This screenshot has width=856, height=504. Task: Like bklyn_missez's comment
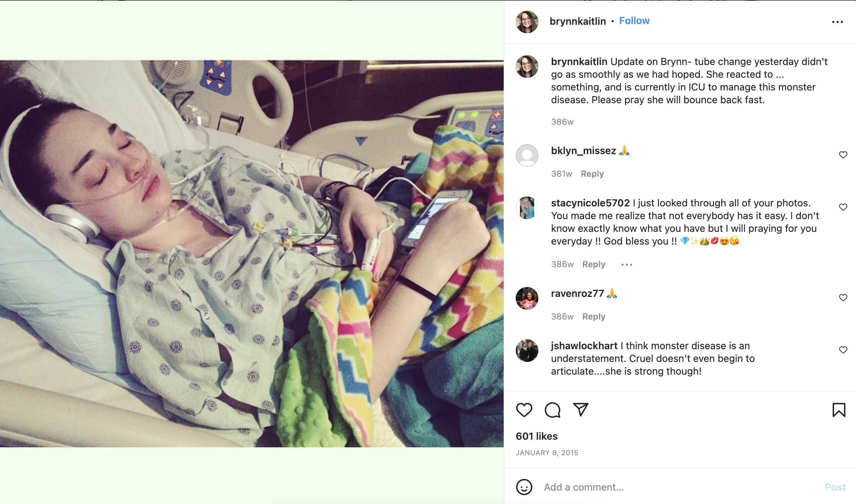click(843, 155)
